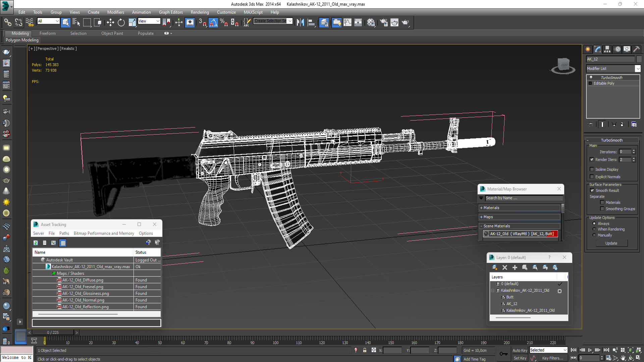Open the Hierarchy command panel tab

tap(607, 49)
